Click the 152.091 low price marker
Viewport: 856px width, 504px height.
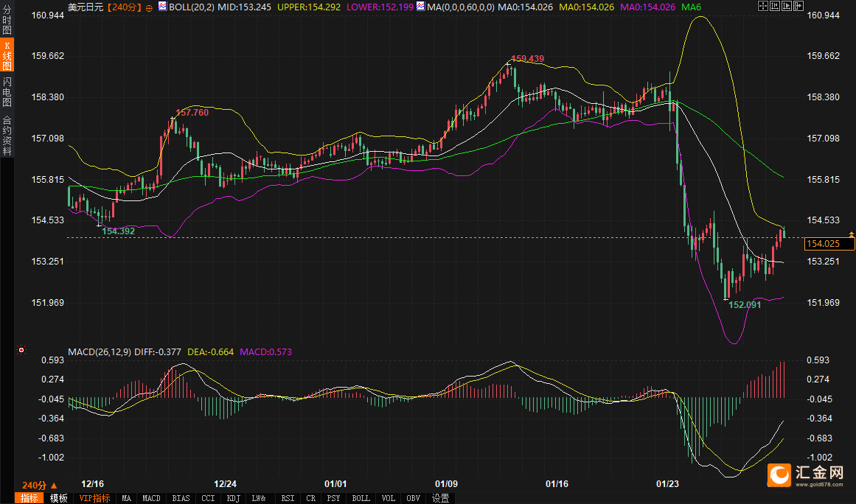tap(744, 304)
